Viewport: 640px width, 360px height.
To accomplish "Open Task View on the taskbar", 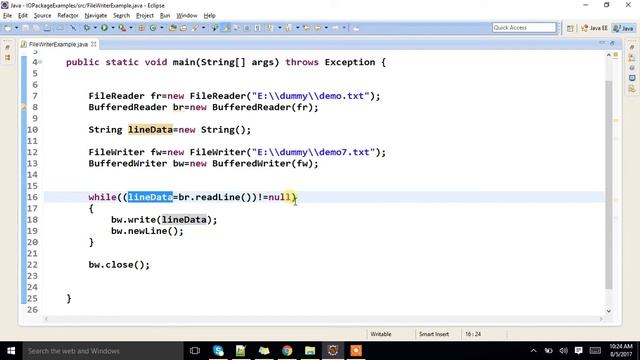I will [195, 351].
